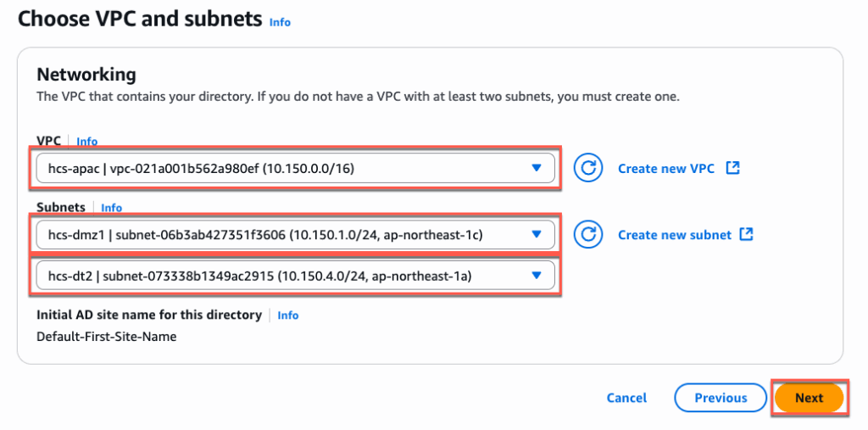The image size is (868, 430).
Task: Expand the hcs-dt2 subnet dropdown
Action: pos(536,275)
